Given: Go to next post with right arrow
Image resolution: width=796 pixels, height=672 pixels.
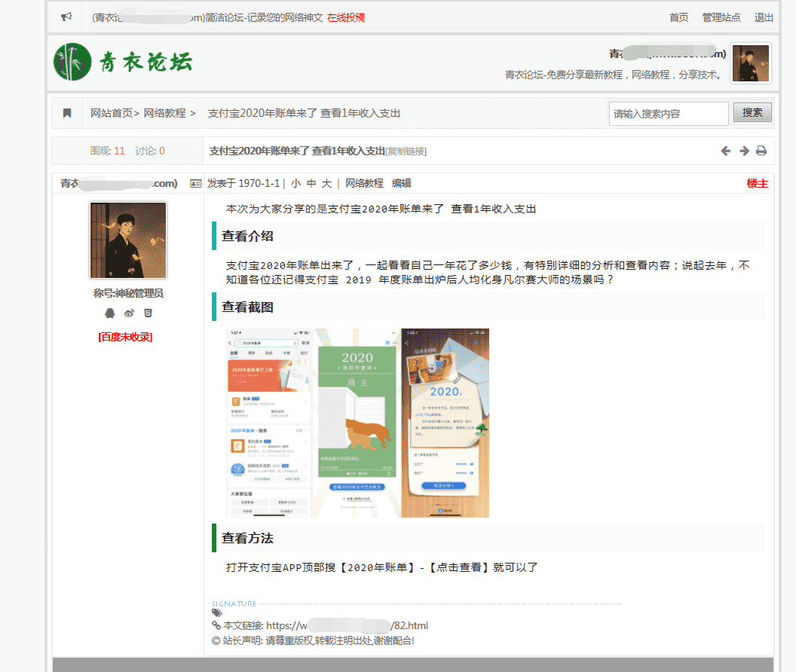Looking at the screenshot, I should click(744, 151).
